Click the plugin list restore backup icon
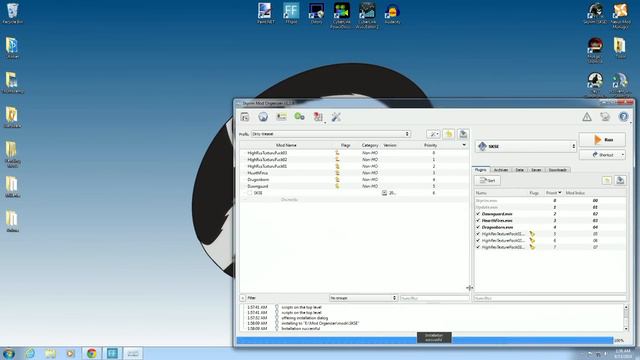Screen dimensions: 640x360 point(607,180)
